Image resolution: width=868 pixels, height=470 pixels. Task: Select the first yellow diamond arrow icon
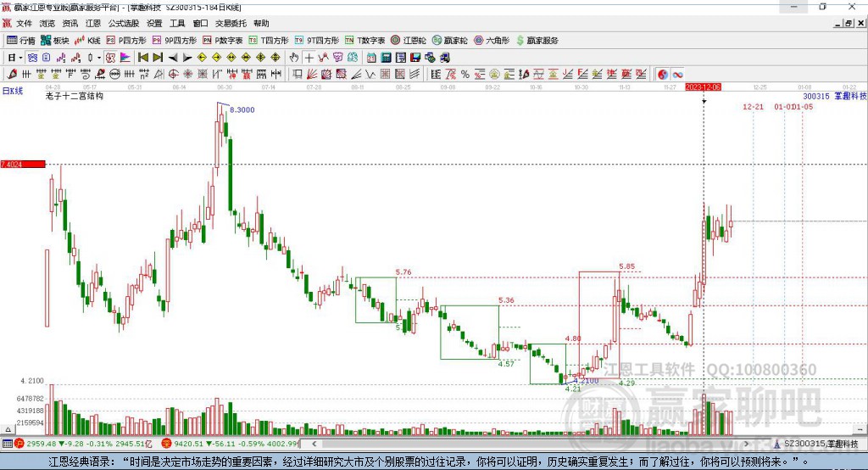click(202, 58)
